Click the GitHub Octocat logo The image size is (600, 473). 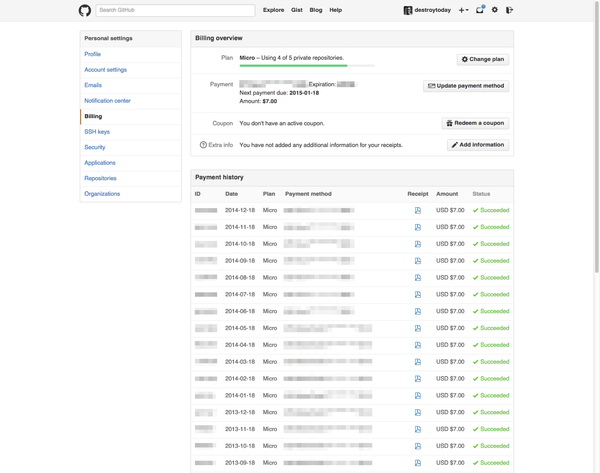click(85, 10)
